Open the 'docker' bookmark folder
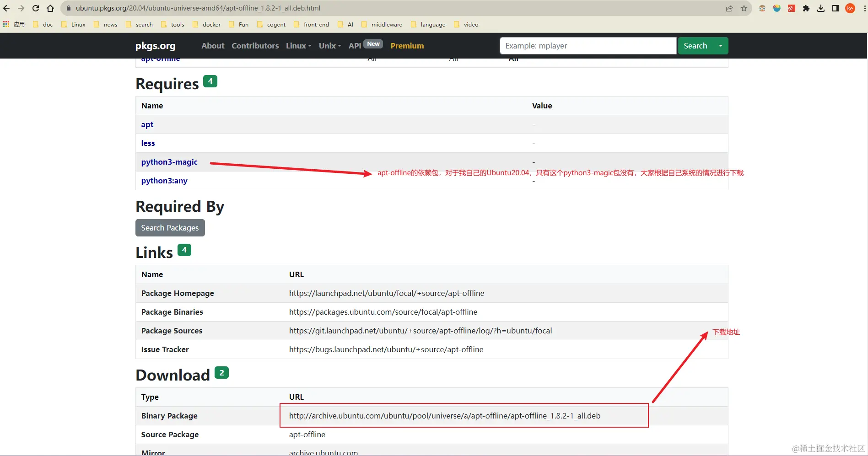The image size is (868, 456). click(x=206, y=25)
